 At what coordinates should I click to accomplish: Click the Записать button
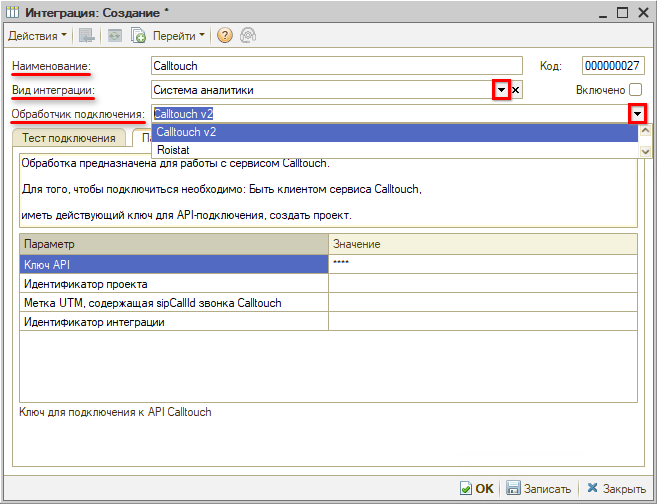click(538, 488)
